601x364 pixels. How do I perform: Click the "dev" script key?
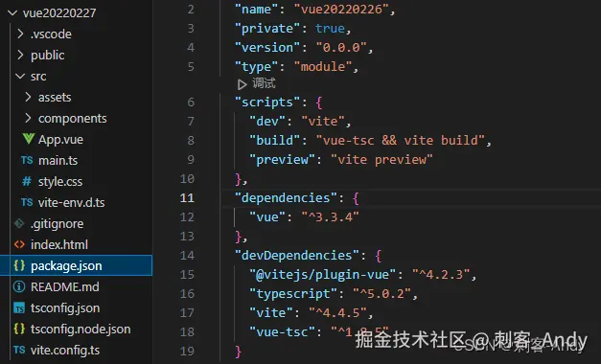(x=267, y=121)
